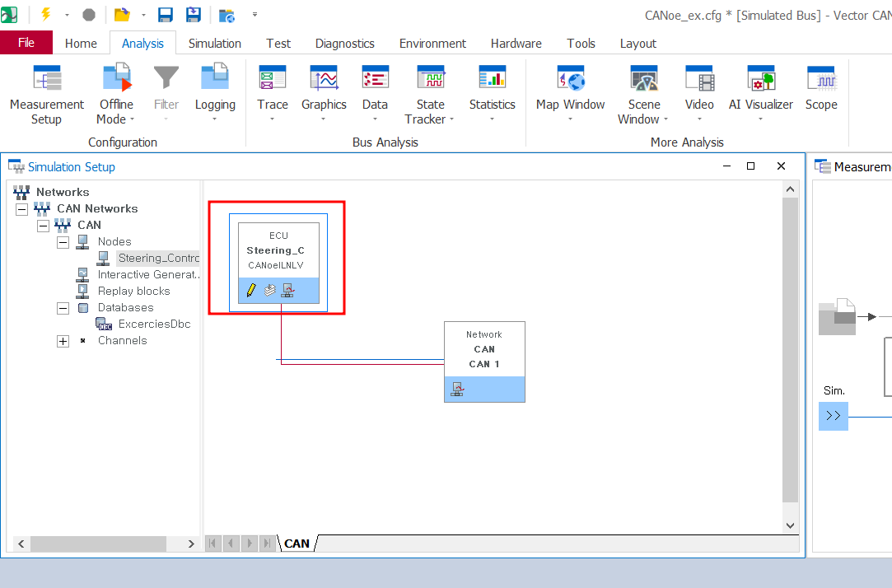Switch to the Environment ribbon tab
This screenshot has height=588, width=892.
432,43
